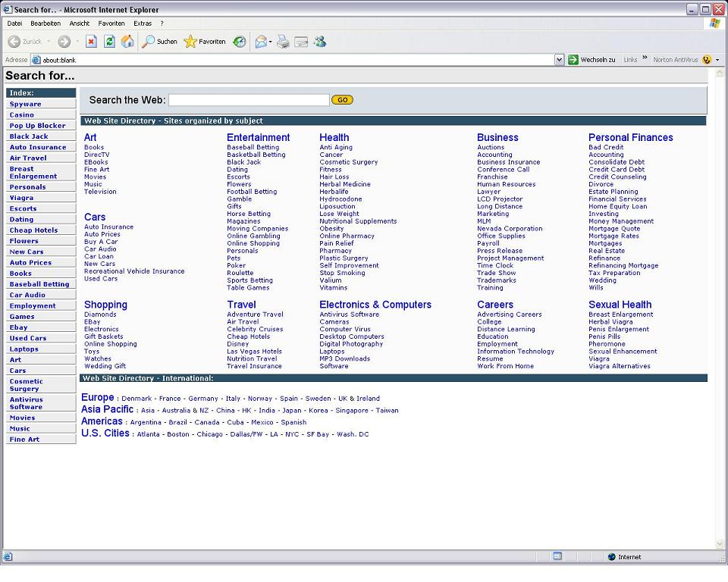728x582 pixels.
Task: Open the Suchen search panel
Action: coord(160,42)
